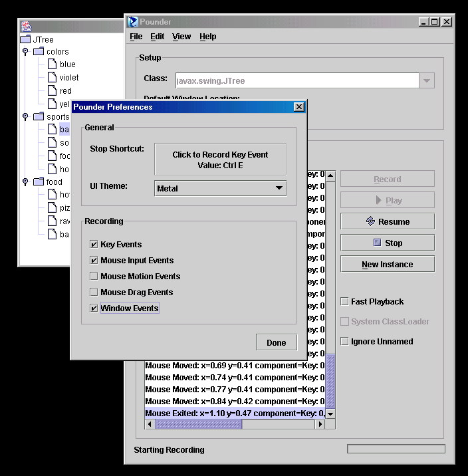
Task: Click the Java icon in JTree window title
Action: coord(27,27)
